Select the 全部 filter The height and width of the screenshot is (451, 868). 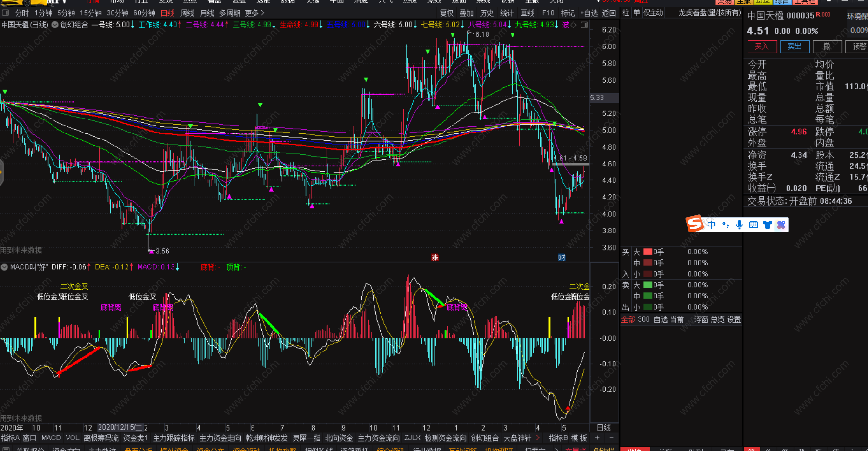(x=628, y=319)
